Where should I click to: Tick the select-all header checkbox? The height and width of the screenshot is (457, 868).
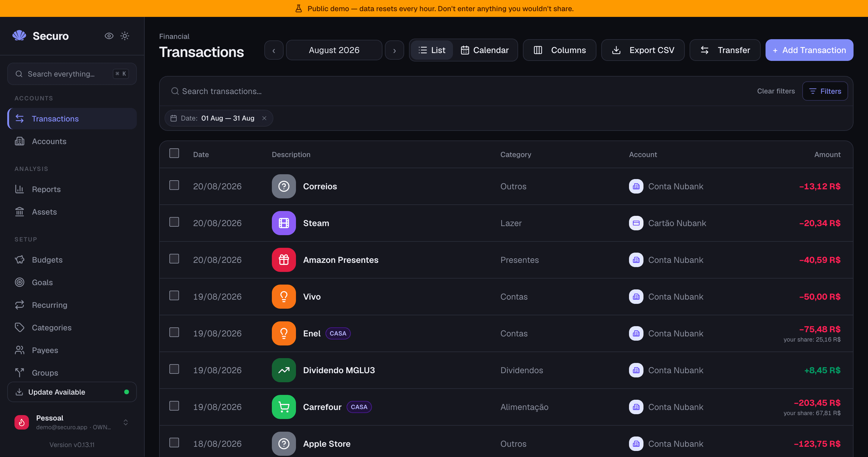[174, 153]
